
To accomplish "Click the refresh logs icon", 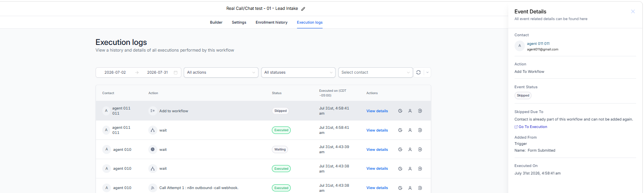I will point(419,72).
